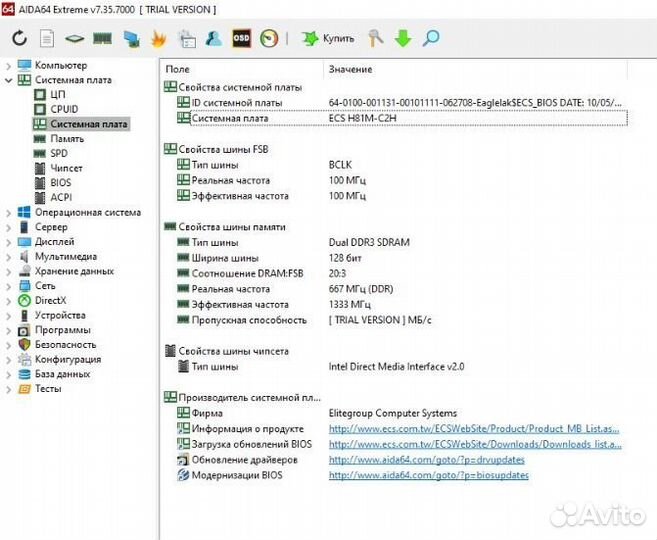Select CPUID in the tree

[x=56, y=109]
